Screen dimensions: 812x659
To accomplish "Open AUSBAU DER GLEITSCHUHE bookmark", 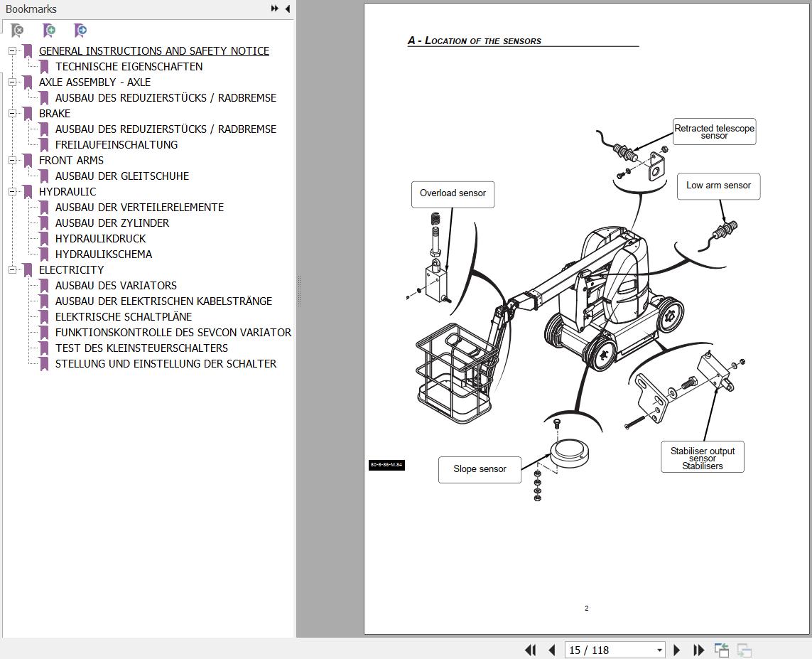I will pos(122,176).
